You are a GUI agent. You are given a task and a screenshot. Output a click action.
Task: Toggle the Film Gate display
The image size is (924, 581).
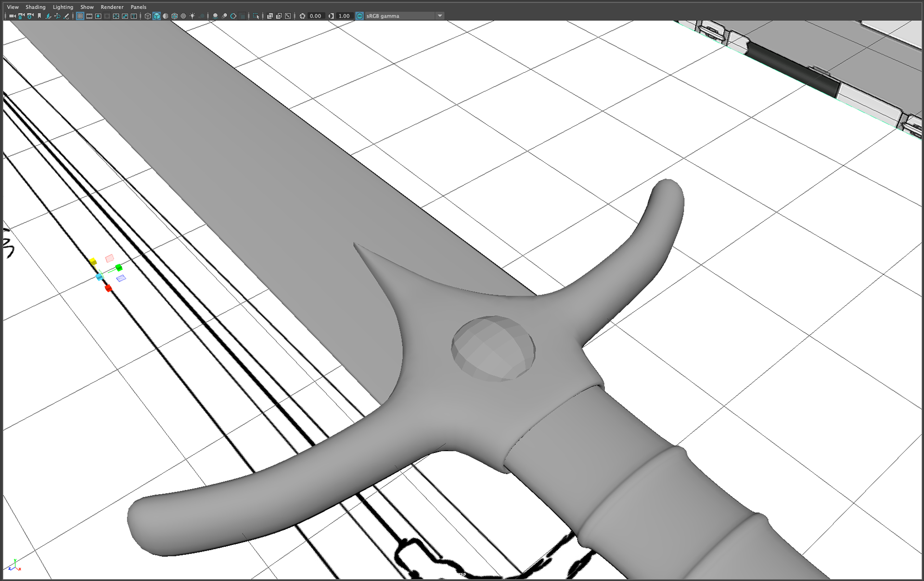pos(89,16)
